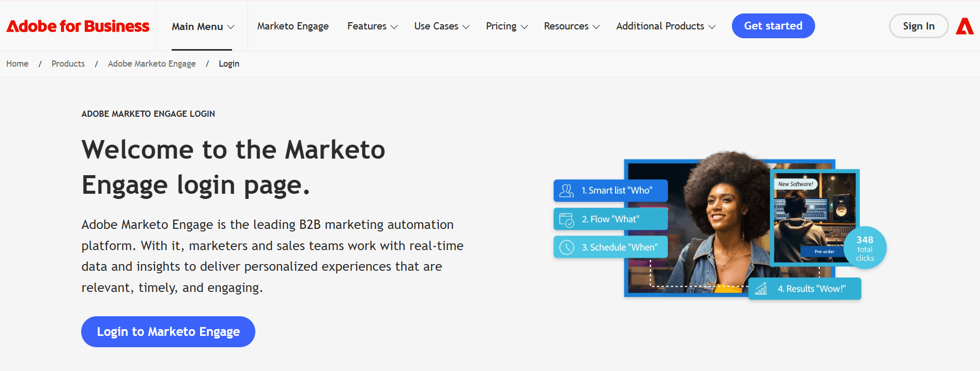Screen dimensions: 980x371
Task: Click the Get started button
Action: (773, 26)
